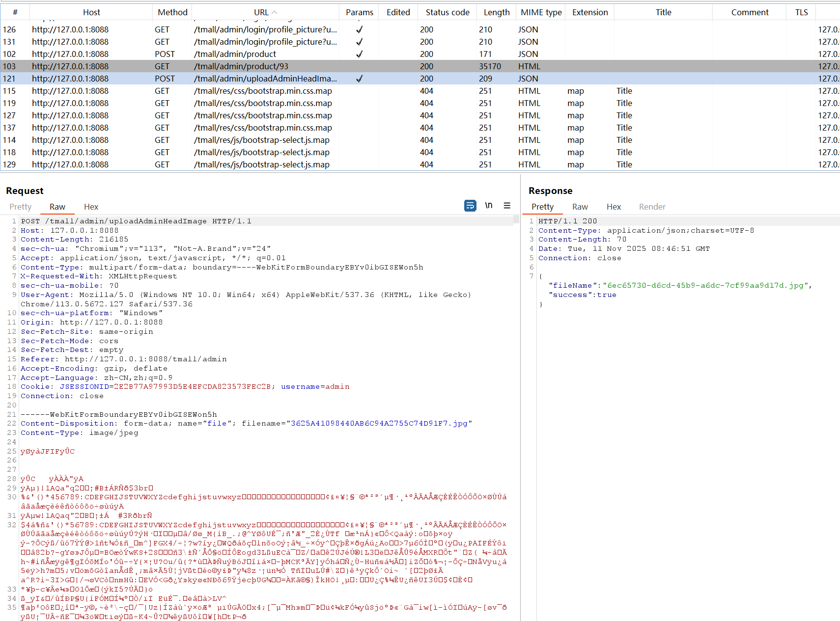The image size is (840, 621).
Task: Sort by the Status code column header
Action: (447, 12)
